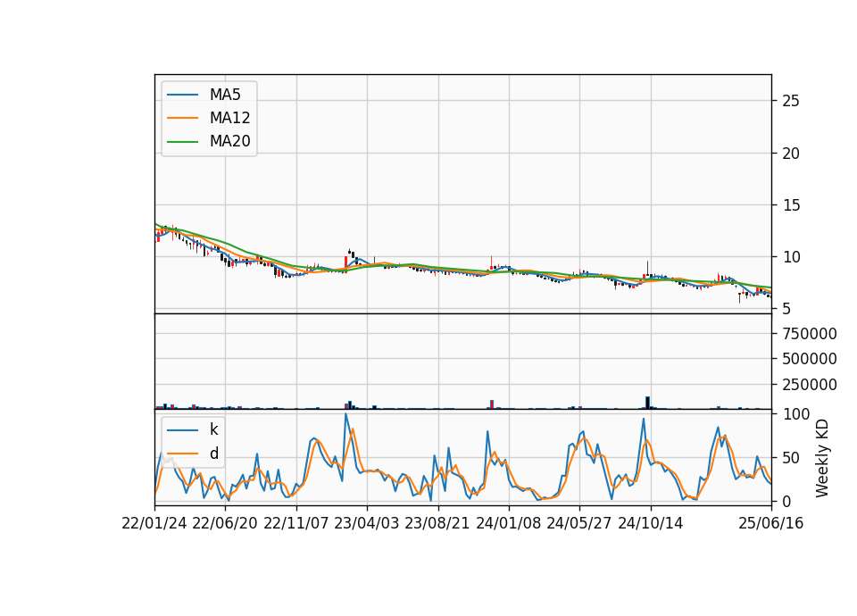Click the 23/08/21 date label
This screenshot has height=616, width=857.
437,523
